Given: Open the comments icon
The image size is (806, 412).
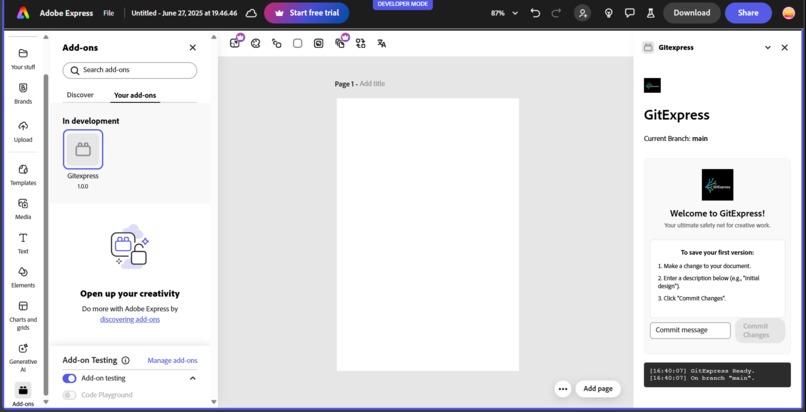Looking at the screenshot, I should coord(629,13).
